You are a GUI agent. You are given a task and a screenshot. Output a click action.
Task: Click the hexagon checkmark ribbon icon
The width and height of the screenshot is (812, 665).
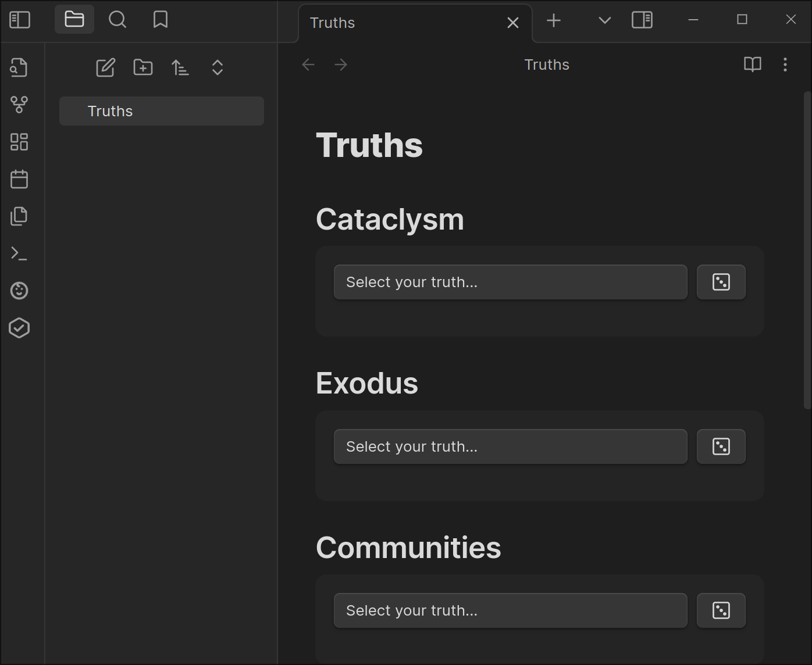pyautogui.click(x=19, y=328)
